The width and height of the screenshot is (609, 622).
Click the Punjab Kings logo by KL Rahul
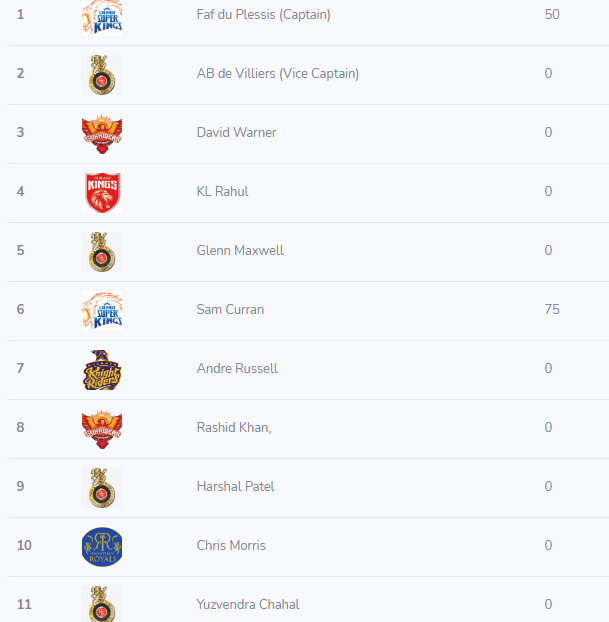(x=102, y=193)
